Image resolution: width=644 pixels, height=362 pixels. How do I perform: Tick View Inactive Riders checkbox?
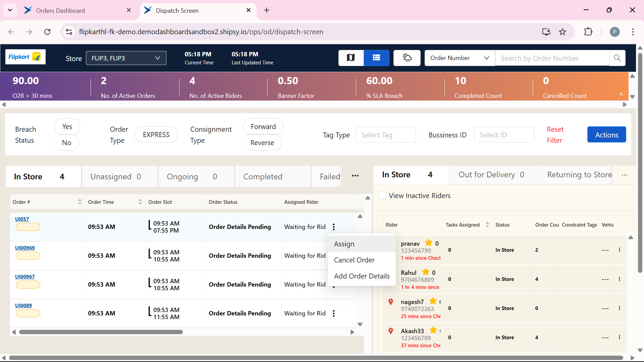[382, 196]
